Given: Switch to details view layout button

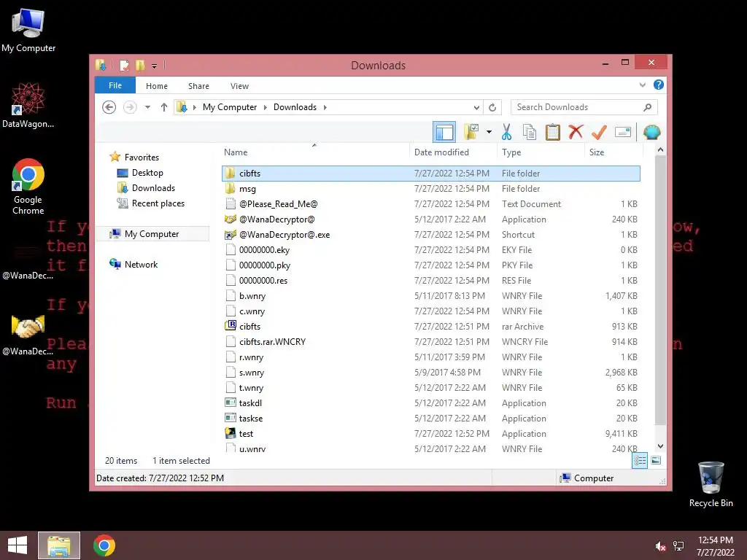Looking at the screenshot, I should (640, 460).
